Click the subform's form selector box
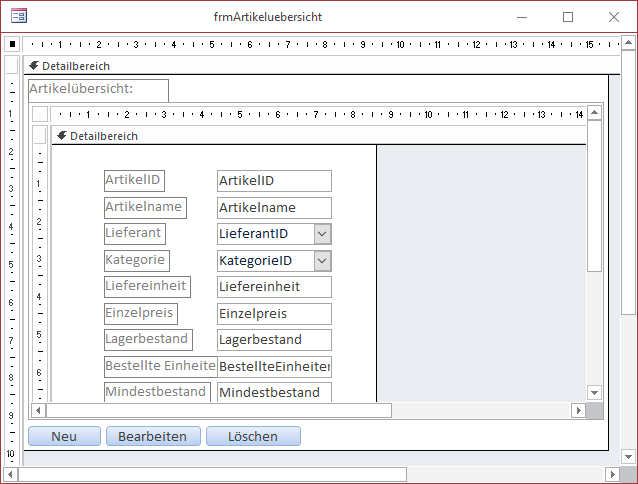This screenshot has width=638, height=484. (40, 113)
